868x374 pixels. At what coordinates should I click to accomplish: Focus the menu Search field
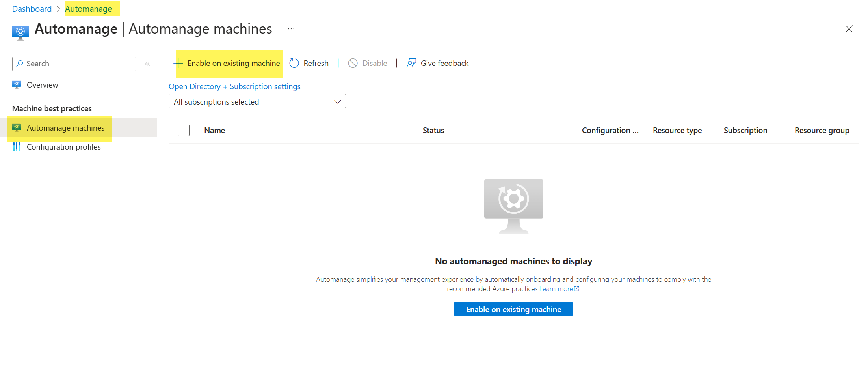(x=74, y=64)
